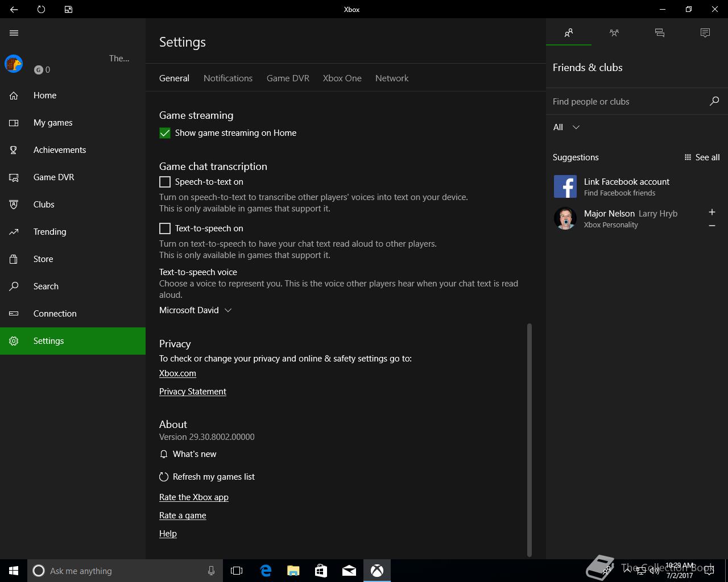The width and height of the screenshot is (728, 582).
Task: Open the Messages panel icon
Action: click(660, 33)
